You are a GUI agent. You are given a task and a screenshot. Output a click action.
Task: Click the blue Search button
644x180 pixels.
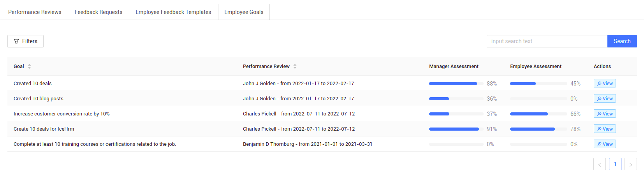[x=622, y=41]
